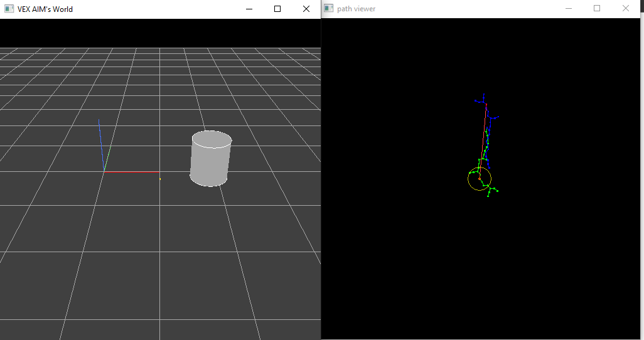Screen dimensions: 644x340
Task: Select the gray cylinder in the world view
Action: click(210, 162)
